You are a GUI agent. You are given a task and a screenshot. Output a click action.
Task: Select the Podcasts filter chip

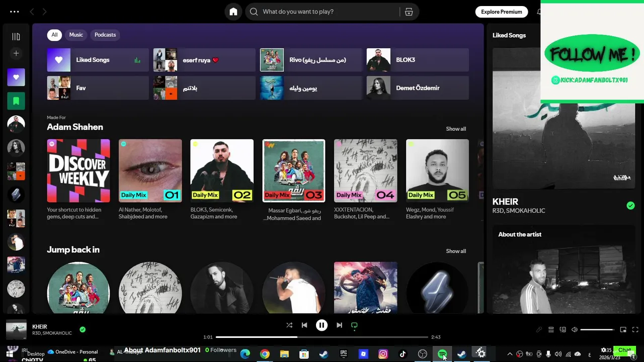(x=105, y=35)
